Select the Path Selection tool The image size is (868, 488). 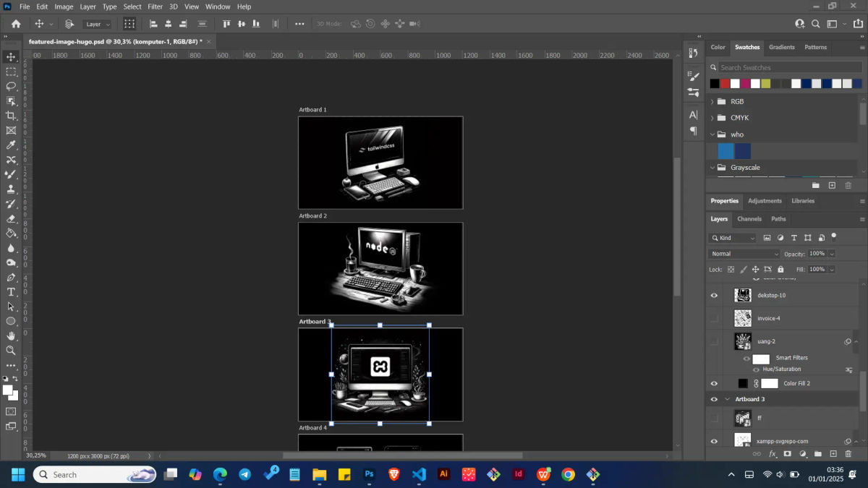(11, 307)
